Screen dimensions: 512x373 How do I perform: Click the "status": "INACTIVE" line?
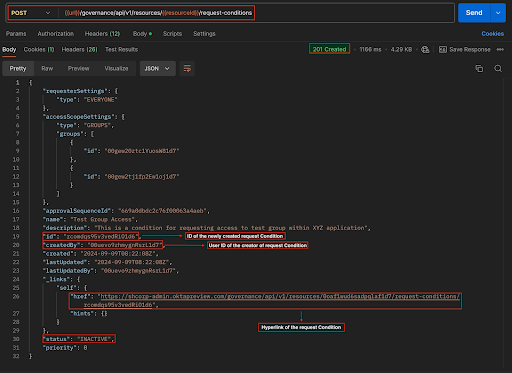79,339
